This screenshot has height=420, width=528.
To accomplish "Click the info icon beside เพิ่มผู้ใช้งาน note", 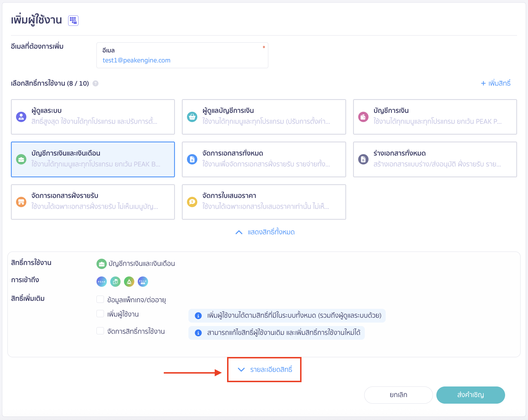I will tap(198, 316).
